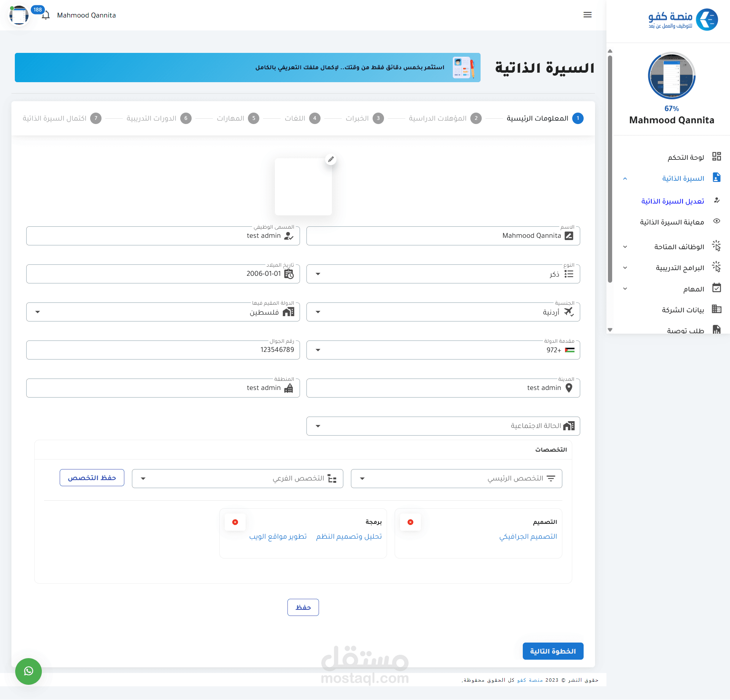Click the pencil edit photo icon
730x700 pixels.
point(331,159)
